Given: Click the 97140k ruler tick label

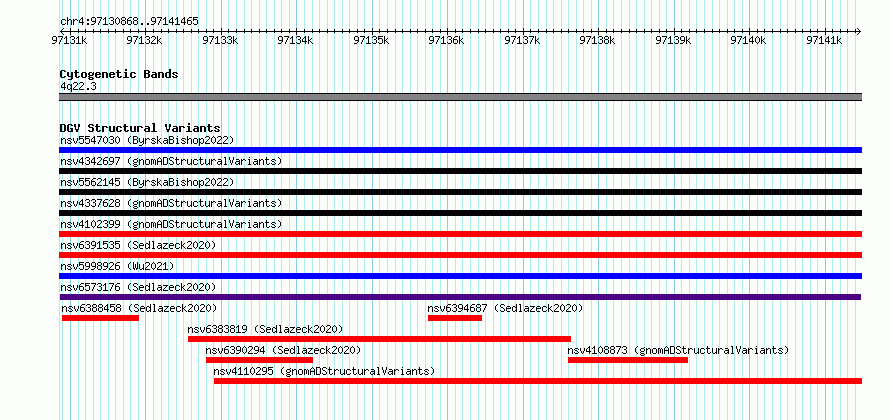Looking at the screenshot, I should pos(749,40).
